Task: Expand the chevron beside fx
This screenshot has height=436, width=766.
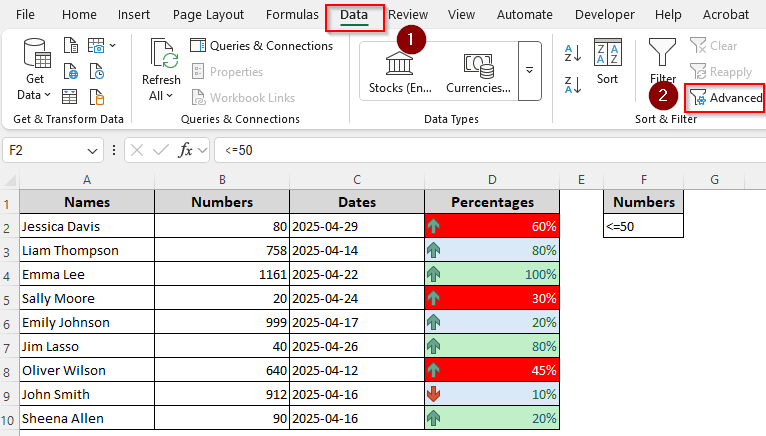Action: tap(202, 150)
